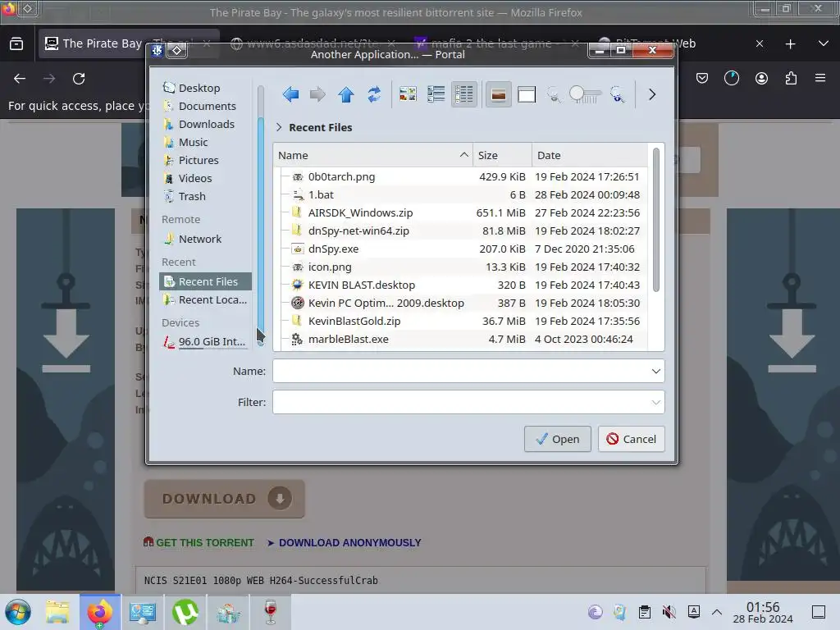Open the list all tabs dropdown
This screenshot has height=630, width=840.
(824, 44)
